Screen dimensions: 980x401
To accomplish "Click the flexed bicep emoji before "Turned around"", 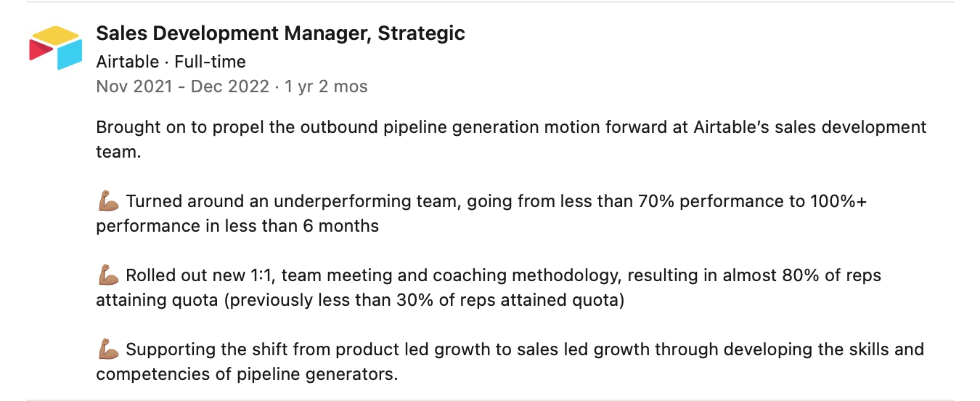I will tap(107, 201).
